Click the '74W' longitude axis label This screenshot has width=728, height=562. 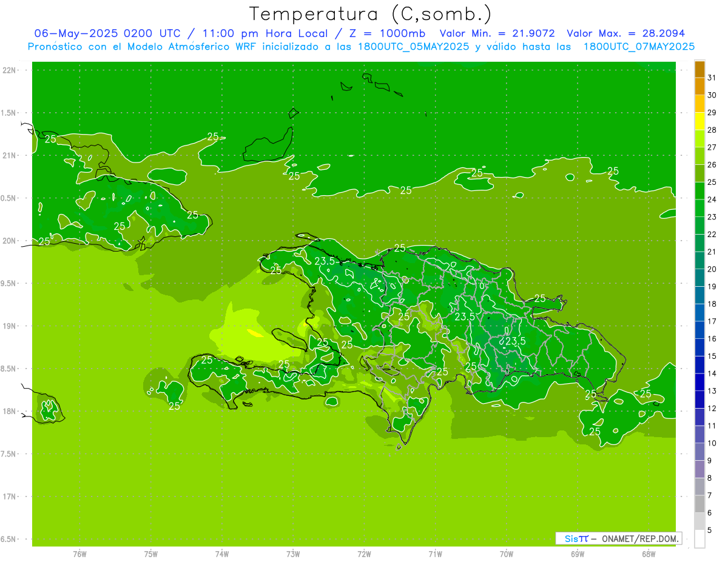point(222,554)
